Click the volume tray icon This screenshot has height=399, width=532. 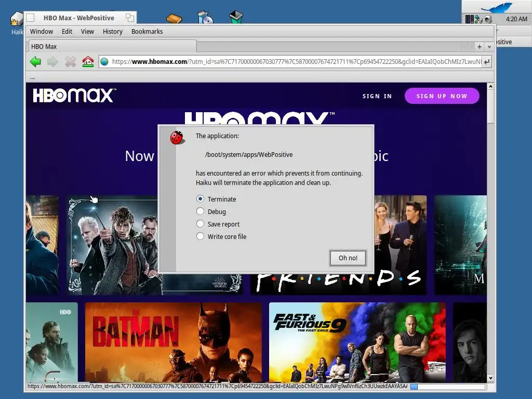pyautogui.click(x=487, y=19)
